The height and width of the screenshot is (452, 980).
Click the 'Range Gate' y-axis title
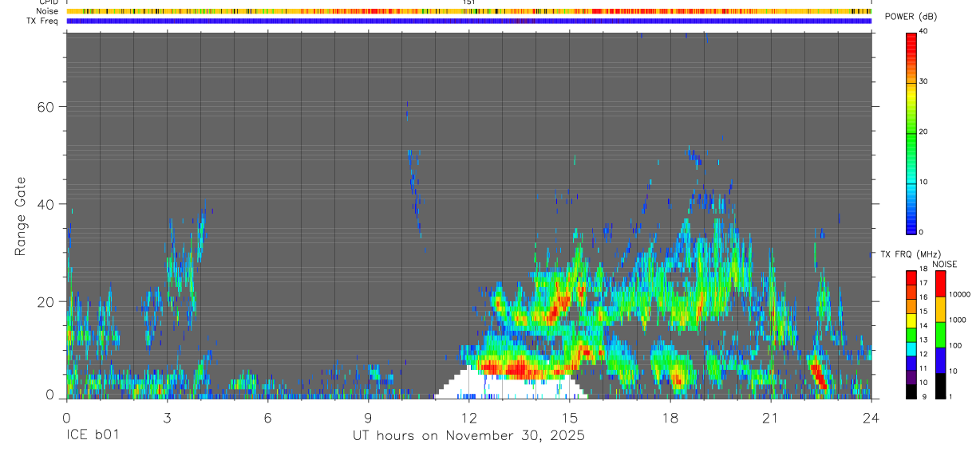tap(21, 216)
